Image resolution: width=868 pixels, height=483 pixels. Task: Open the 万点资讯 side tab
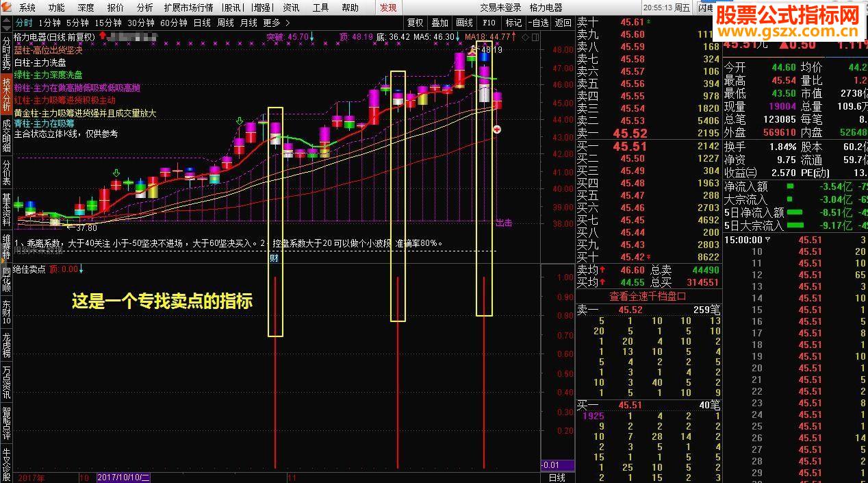(x=6, y=382)
